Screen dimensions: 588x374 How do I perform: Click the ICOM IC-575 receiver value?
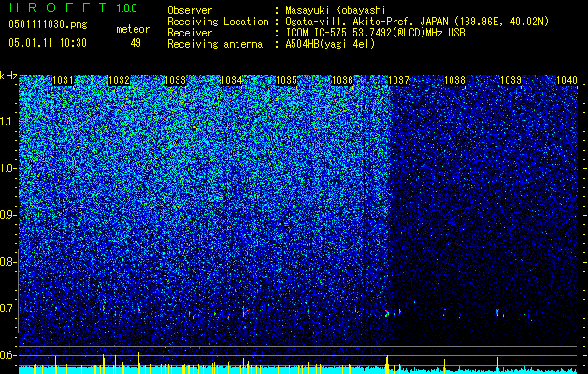pos(375,33)
